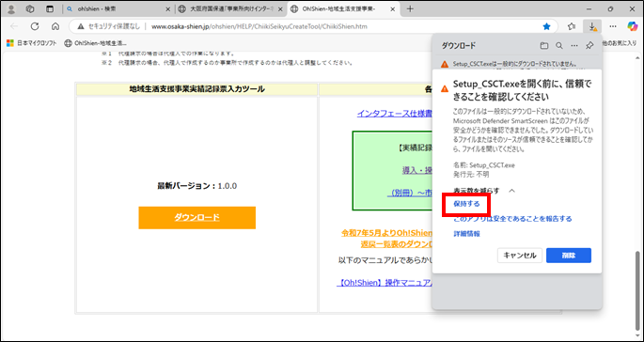Click the 令和7年5月よりOh!Shien orange link
This screenshot has width=644, height=342.
click(386, 233)
